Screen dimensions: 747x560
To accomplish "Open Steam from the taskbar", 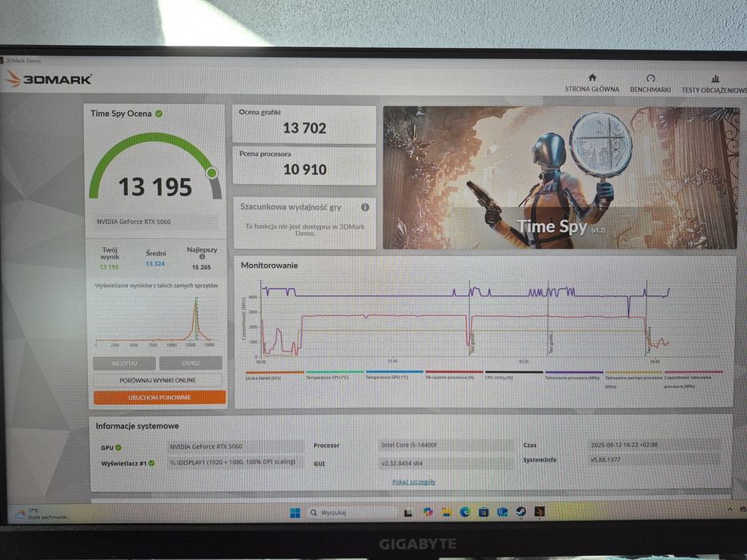I will 520,512.
